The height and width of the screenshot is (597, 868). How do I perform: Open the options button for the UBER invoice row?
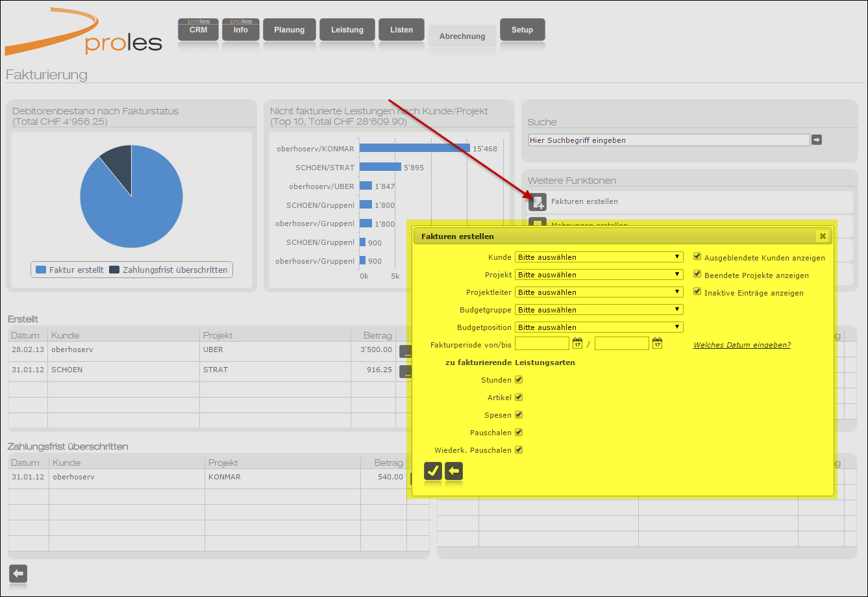pos(407,352)
